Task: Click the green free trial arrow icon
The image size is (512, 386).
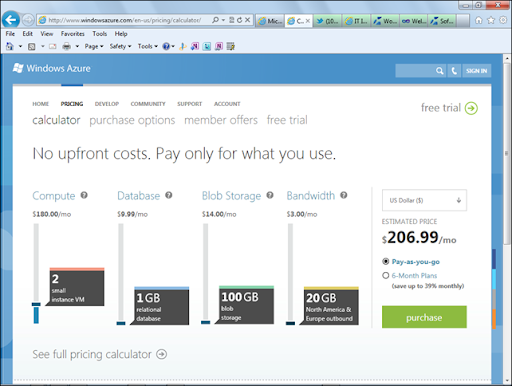Action: click(471, 108)
